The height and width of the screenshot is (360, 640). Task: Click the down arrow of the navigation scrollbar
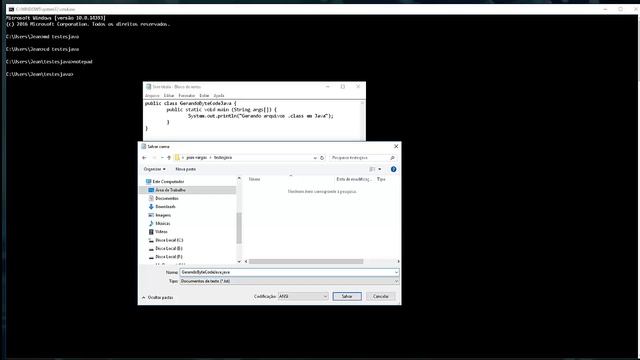(239, 261)
